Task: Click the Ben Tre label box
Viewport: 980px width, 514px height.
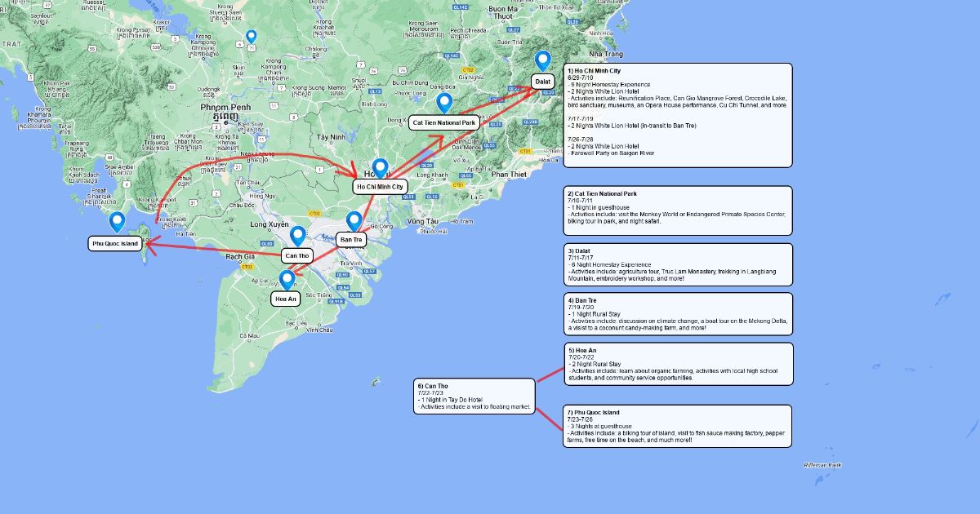Action: [x=352, y=240]
